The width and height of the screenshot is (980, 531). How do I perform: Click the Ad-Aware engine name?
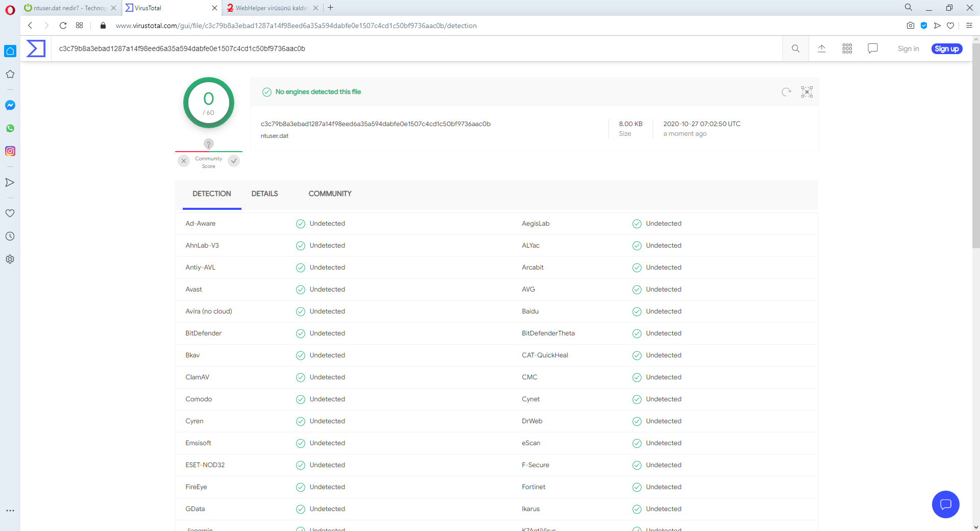(201, 224)
